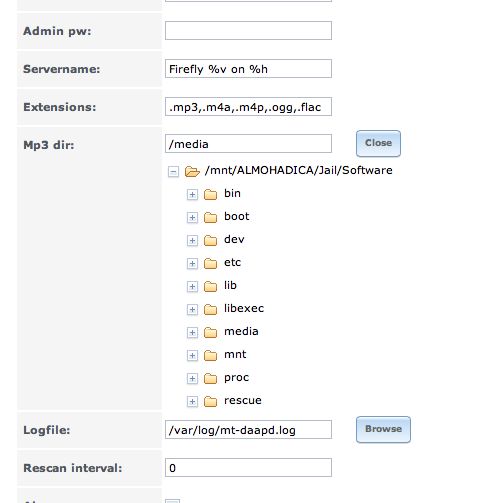
Task: Close the Mp3 dir browser
Action: (378, 143)
